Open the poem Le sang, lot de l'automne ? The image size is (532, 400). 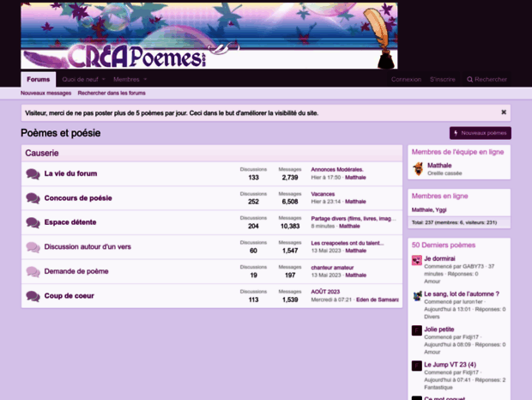(x=462, y=294)
